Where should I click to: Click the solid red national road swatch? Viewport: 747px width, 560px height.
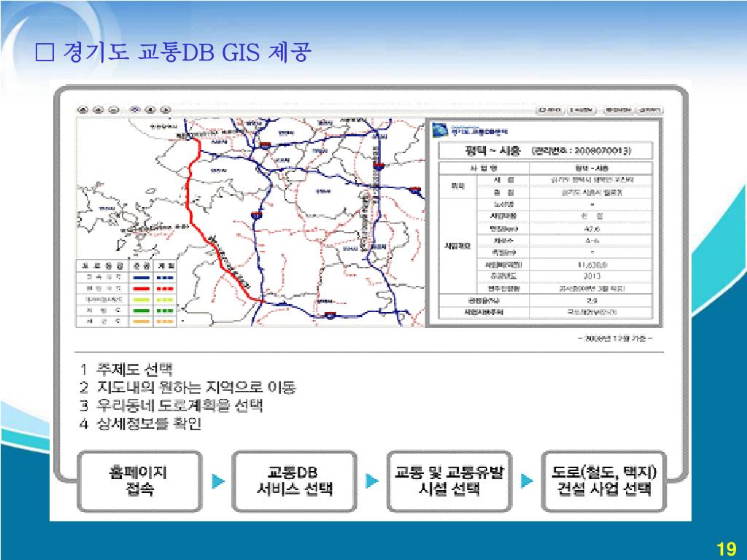coord(142,289)
